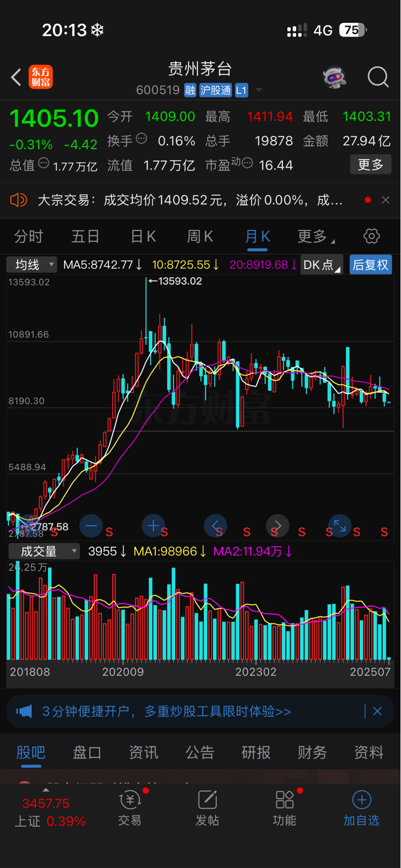Switch to the 盘口 tab
Screen dimensions: 401x868
click(x=87, y=752)
